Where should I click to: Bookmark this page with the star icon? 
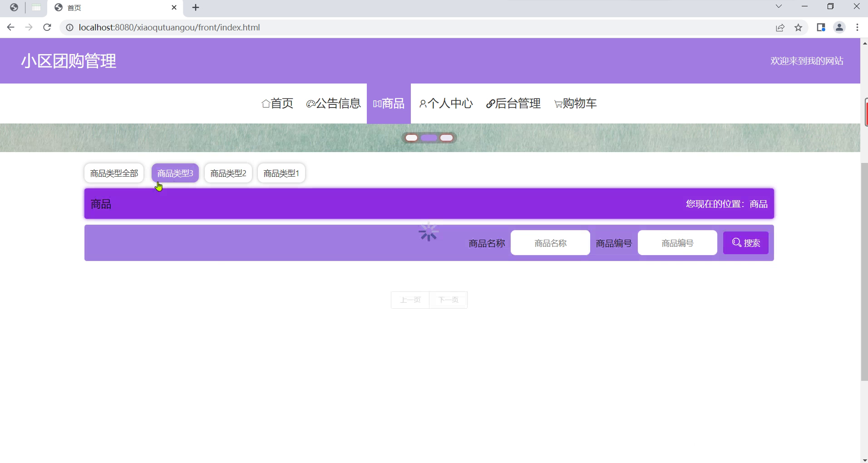point(798,28)
